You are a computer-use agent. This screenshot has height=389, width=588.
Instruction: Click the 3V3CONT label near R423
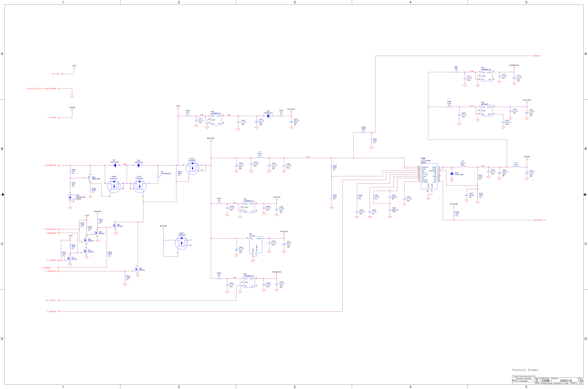(291, 109)
